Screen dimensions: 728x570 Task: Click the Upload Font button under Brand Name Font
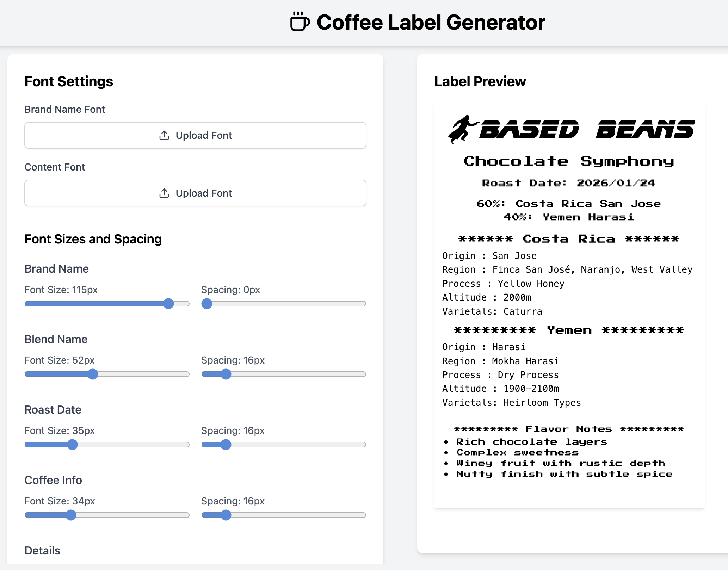[195, 135]
